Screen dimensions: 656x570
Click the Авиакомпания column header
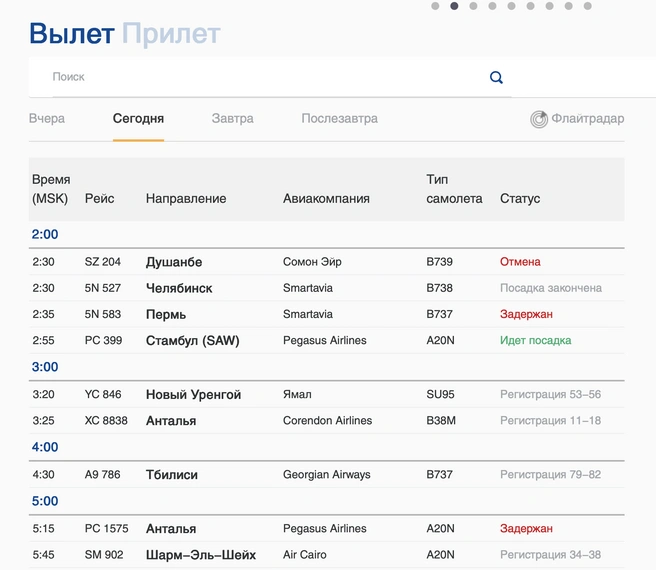coord(326,198)
